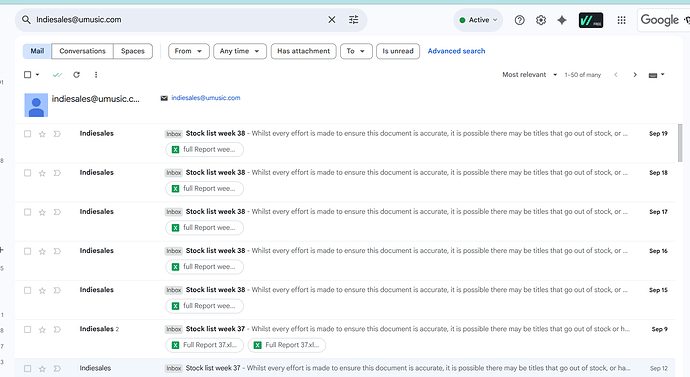Expand the select-all dropdown arrow
Image resolution: width=690 pixels, height=377 pixels.
pyautogui.click(x=37, y=75)
